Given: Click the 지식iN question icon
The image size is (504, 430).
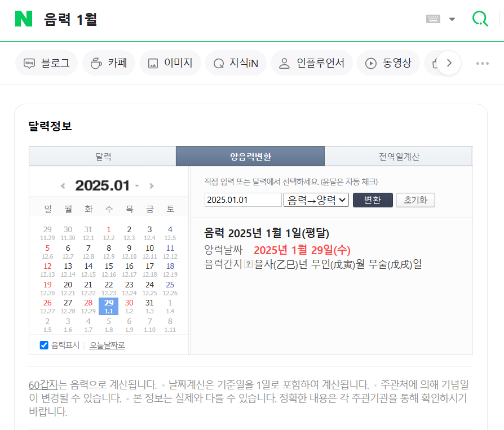Looking at the screenshot, I should click(219, 63).
